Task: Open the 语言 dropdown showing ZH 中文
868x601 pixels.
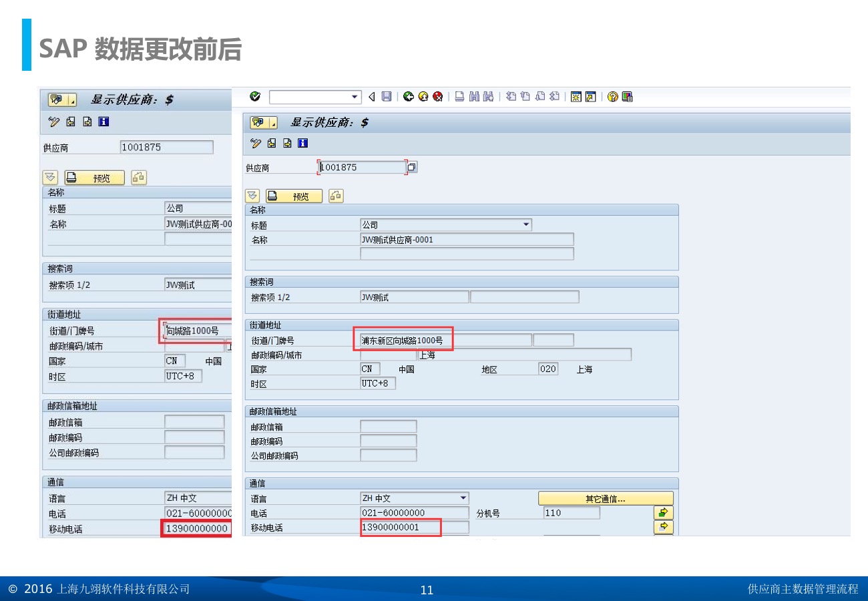Action: 463,498
